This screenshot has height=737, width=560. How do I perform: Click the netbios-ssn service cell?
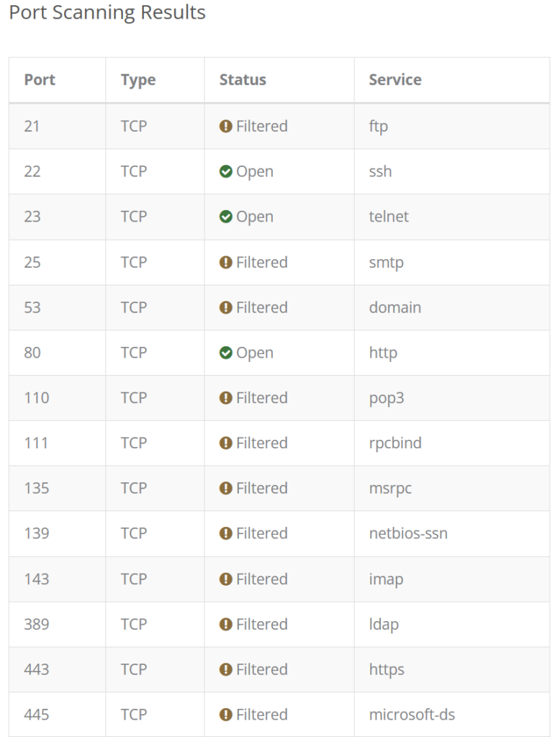(408, 533)
